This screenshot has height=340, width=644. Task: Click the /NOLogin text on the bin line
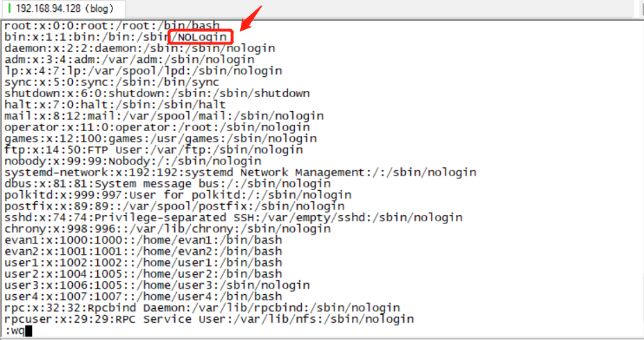(x=200, y=37)
